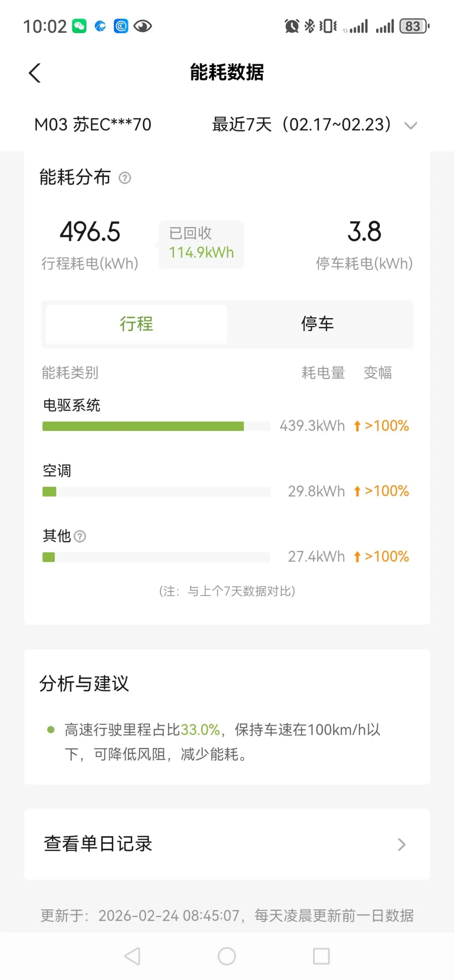The height and width of the screenshot is (980, 454).
Task: Switch to the 停车 tab
Action: click(x=317, y=324)
